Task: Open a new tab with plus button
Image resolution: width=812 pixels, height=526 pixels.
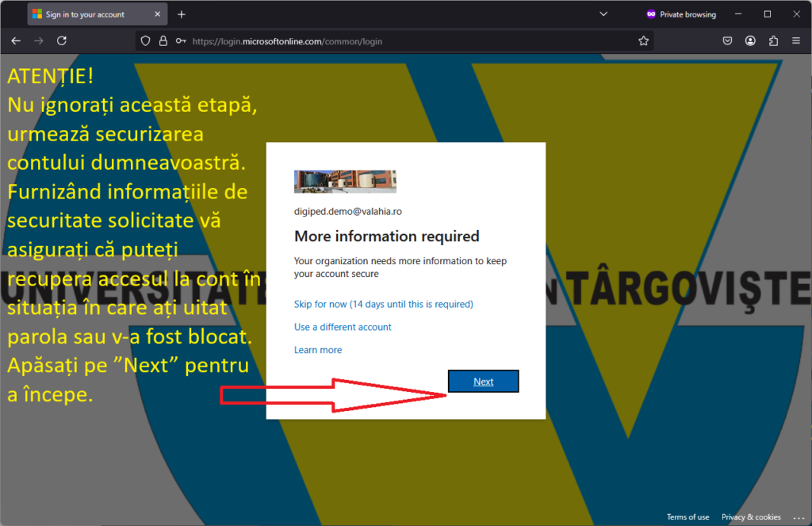Action: 182,14
